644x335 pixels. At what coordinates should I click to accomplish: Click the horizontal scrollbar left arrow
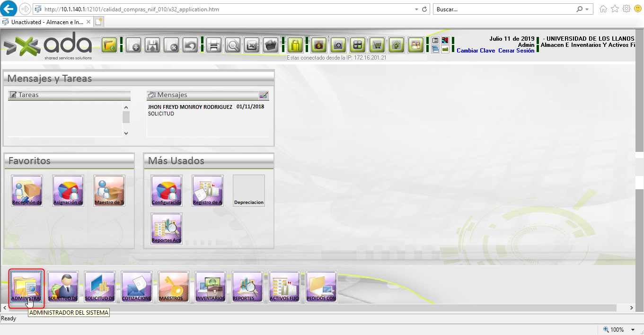pos(5,308)
